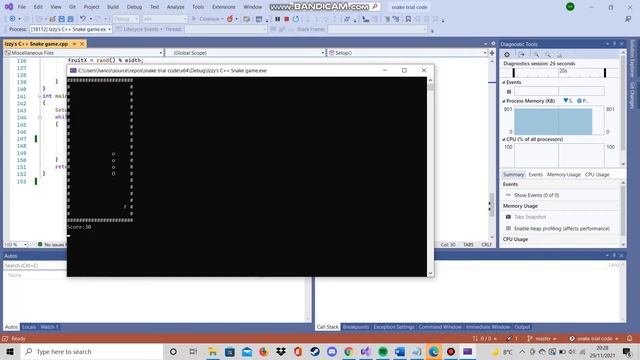Pin the Izzy's C++ Snake game.cpp tab

pyautogui.click(x=74, y=44)
